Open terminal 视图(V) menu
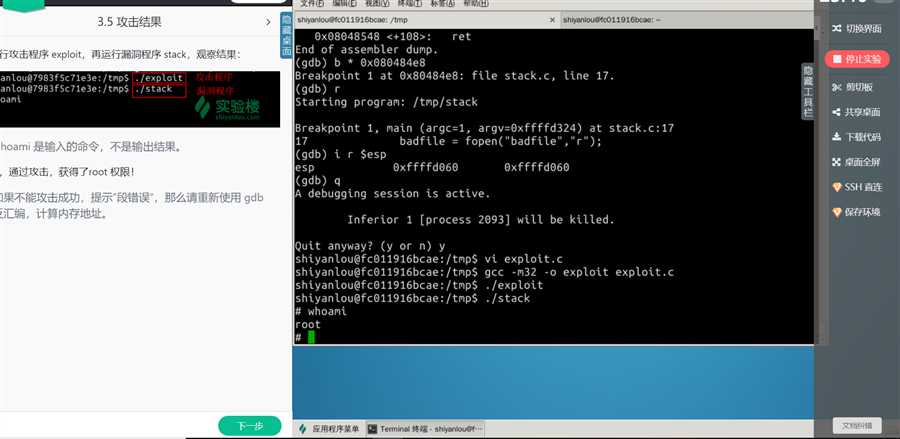Image resolution: width=900 pixels, height=439 pixels. point(377,3)
